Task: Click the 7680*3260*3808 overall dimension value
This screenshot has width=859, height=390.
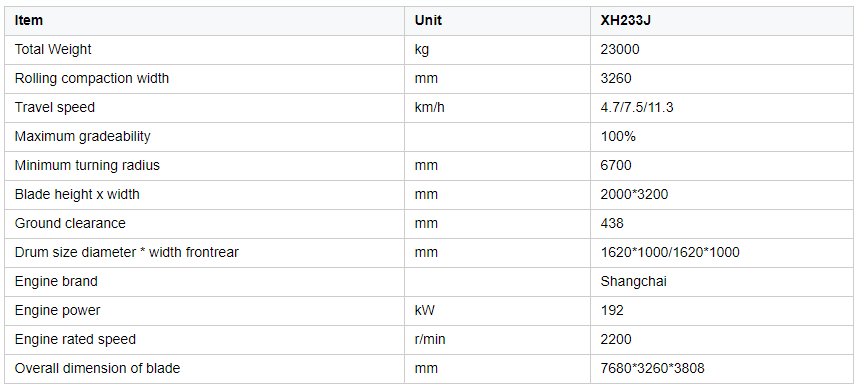Action: pyautogui.click(x=652, y=369)
